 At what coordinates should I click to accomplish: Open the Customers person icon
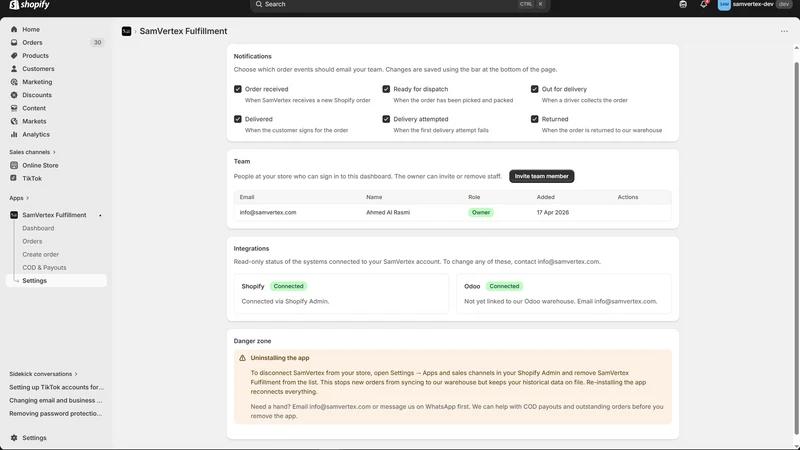pyautogui.click(x=14, y=69)
